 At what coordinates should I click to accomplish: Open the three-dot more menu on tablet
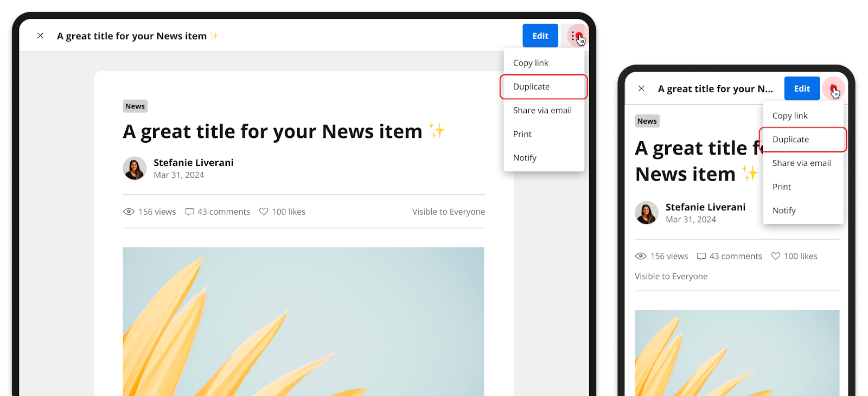pos(575,36)
